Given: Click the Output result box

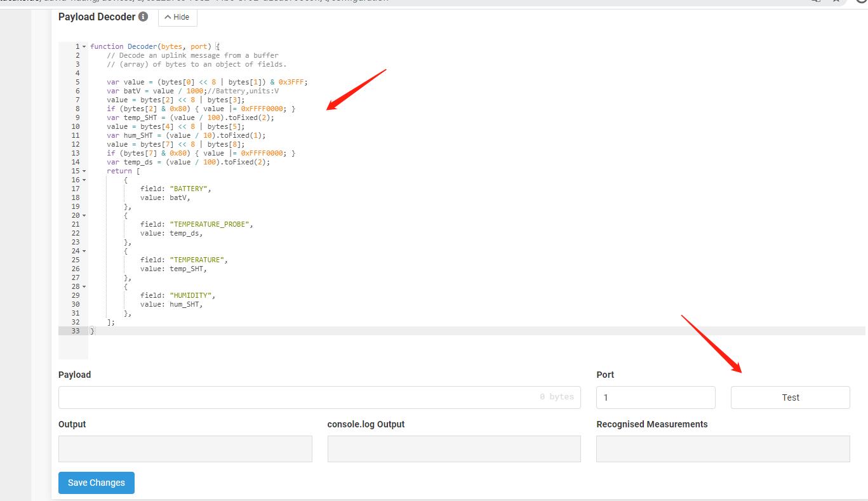Looking at the screenshot, I should pyautogui.click(x=185, y=449).
